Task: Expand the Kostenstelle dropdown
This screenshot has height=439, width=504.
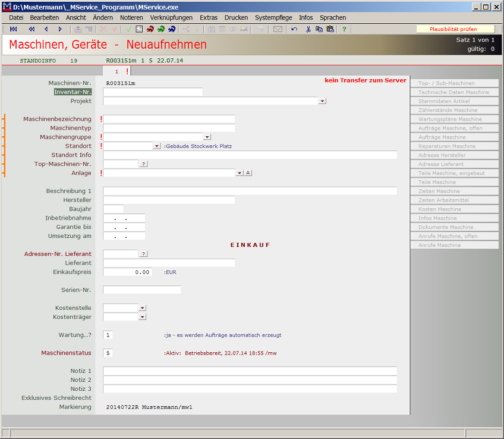Action: [x=142, y=308]
